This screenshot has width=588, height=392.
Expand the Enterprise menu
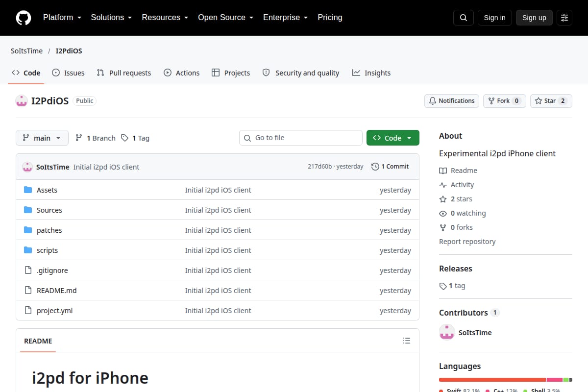point(286,18)
